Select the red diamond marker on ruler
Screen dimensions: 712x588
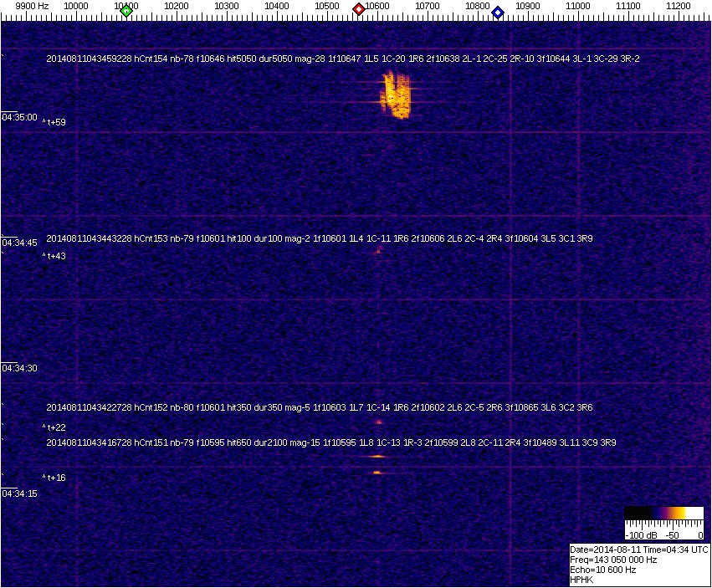359,9
